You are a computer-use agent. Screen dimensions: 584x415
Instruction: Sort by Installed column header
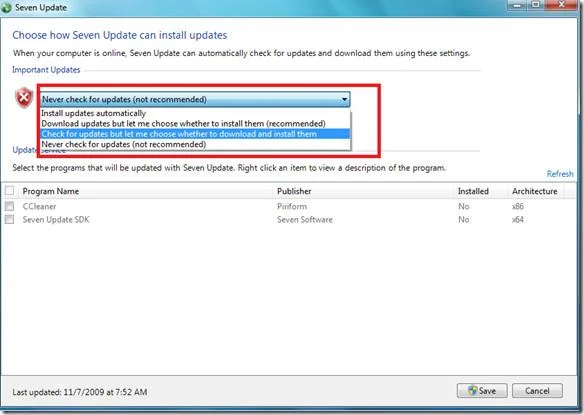[473, 191]
